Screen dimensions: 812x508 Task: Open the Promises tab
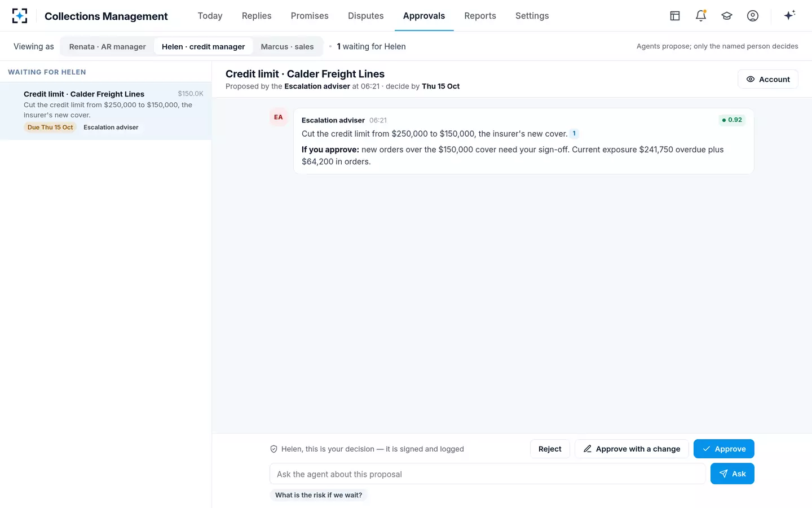[310, 16]
